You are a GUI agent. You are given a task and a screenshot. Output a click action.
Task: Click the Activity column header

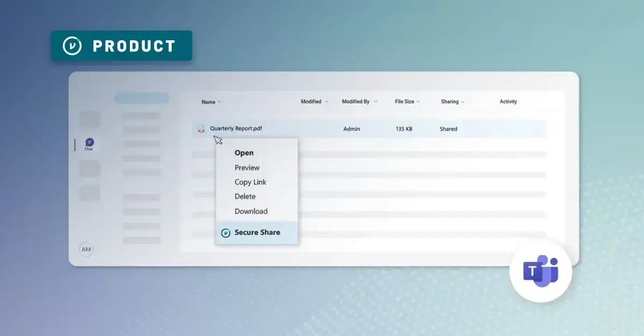point(508,101)
